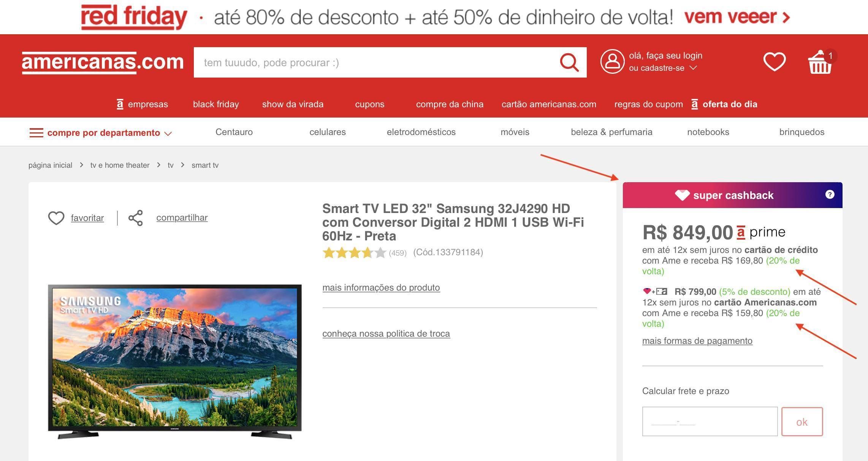Go to oferta do dia

(x=725, y=104)
